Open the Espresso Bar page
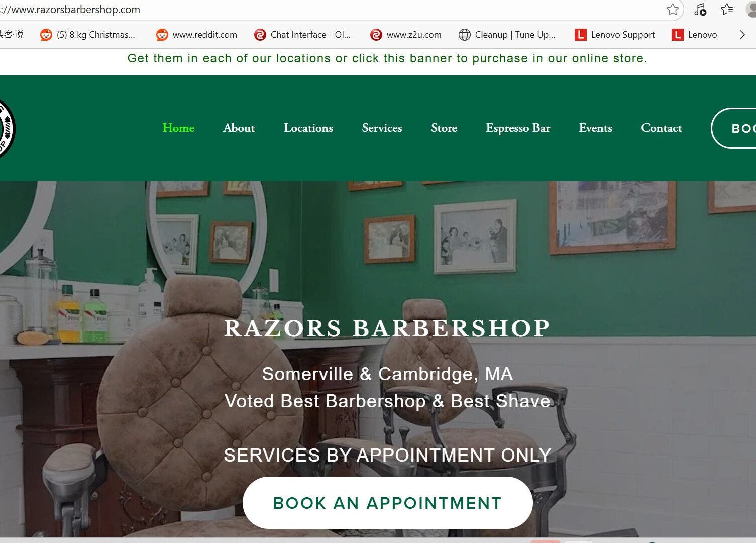 [518, 128]
